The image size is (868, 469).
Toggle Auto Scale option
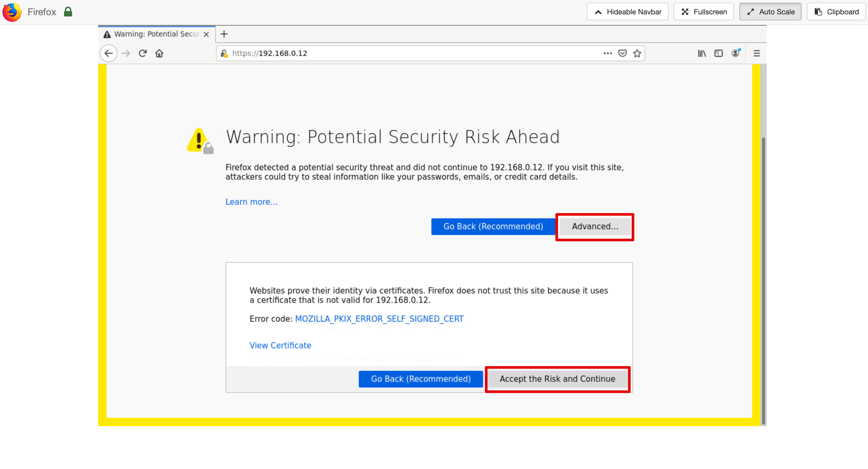coord(770,12)
